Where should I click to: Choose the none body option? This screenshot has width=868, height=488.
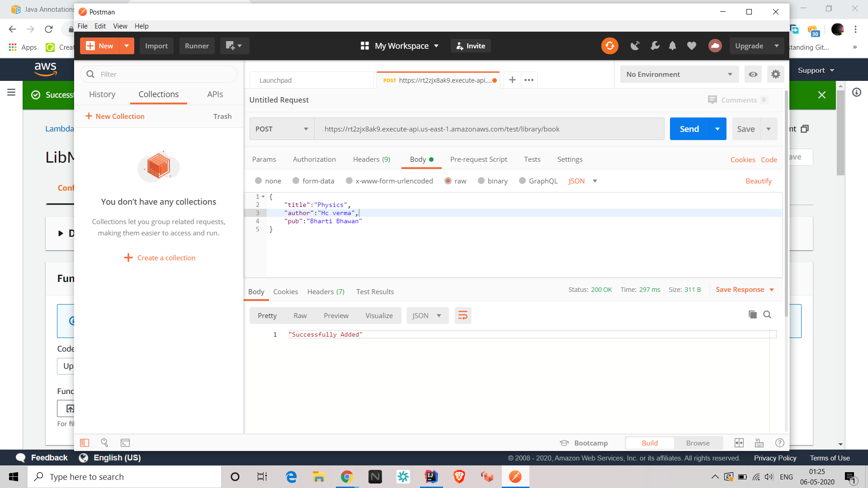click(259, 181)
